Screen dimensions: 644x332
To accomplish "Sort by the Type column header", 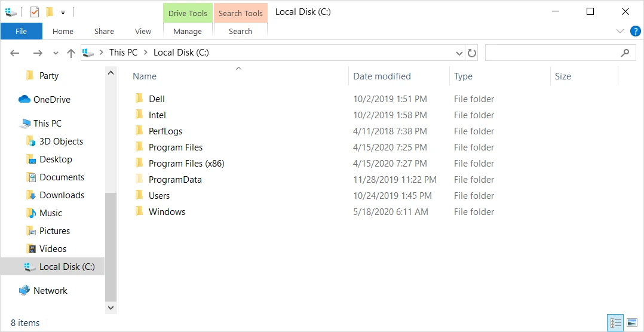I will 463,76.
